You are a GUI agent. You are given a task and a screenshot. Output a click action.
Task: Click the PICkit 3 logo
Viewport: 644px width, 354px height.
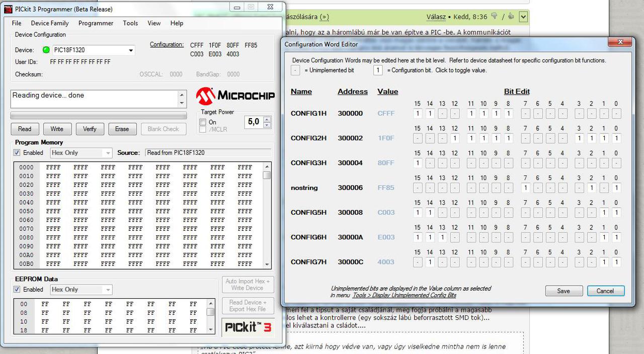(x=248, y=327)
